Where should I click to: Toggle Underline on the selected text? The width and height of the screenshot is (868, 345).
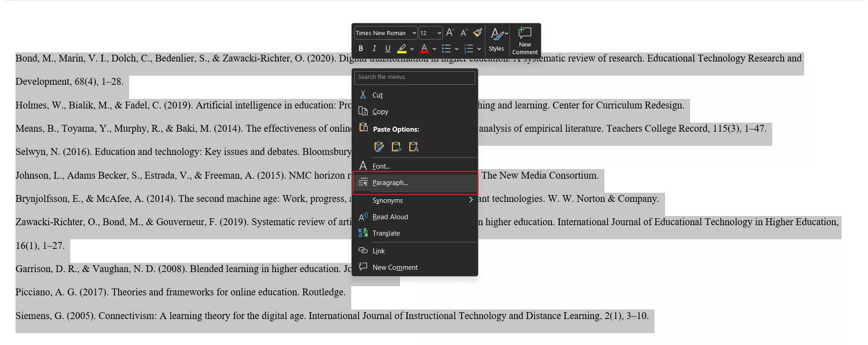point(388,48)
